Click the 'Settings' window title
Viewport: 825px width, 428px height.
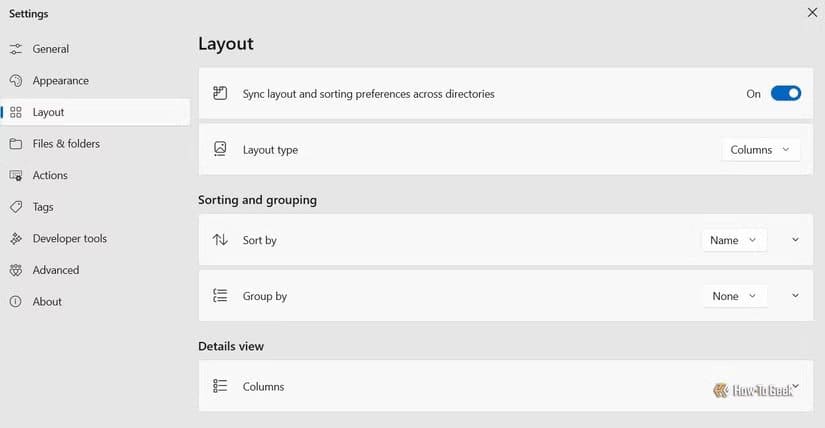pos(28,14)
